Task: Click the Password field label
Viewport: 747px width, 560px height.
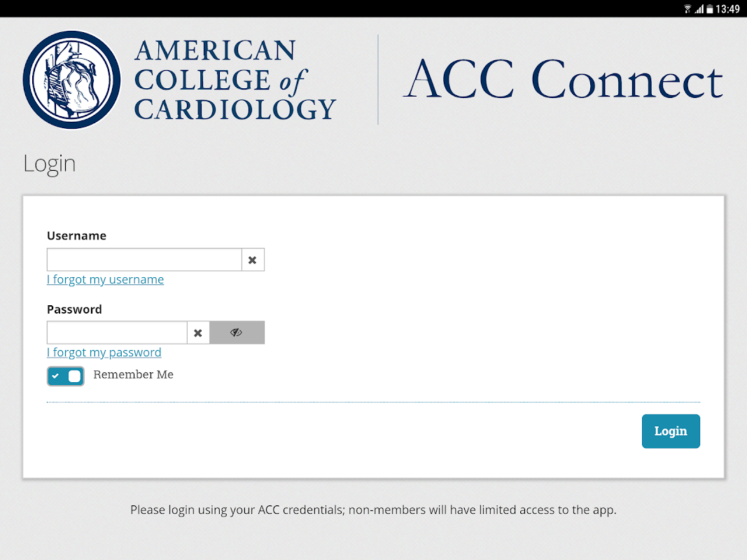Action: pos(74,309)
